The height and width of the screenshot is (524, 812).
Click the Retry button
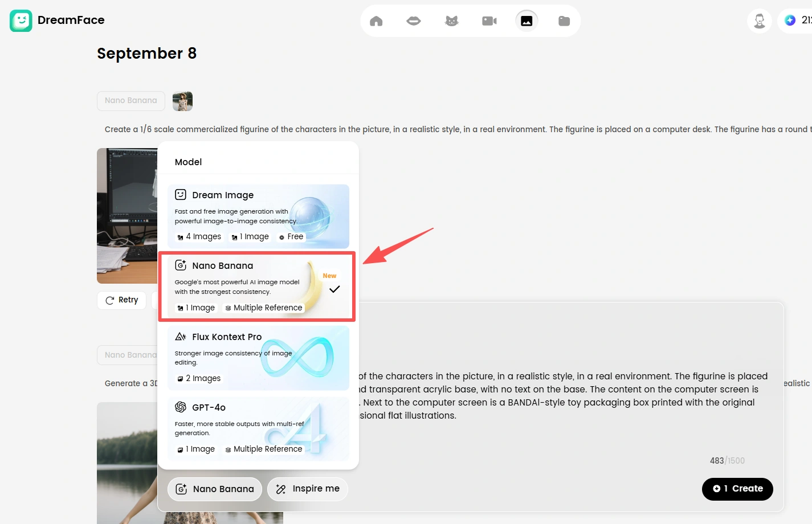pyautogui.click(x=121, y=300)
